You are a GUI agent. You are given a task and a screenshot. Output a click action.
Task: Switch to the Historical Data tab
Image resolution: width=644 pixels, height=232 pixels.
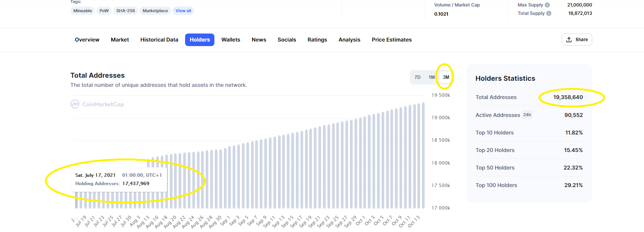[x=159, y=40]
